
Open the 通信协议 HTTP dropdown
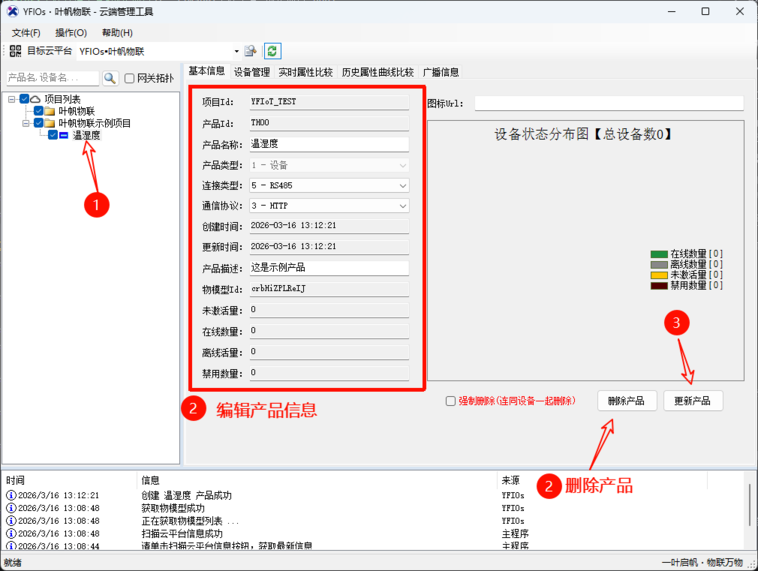[x=403, y=206]
